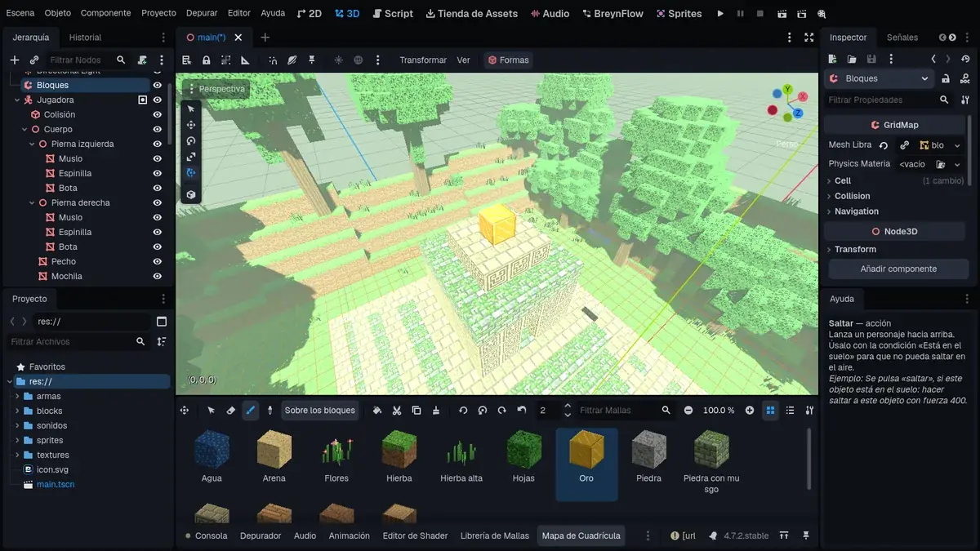Click the plus icon to add a node

coord(14,60)
